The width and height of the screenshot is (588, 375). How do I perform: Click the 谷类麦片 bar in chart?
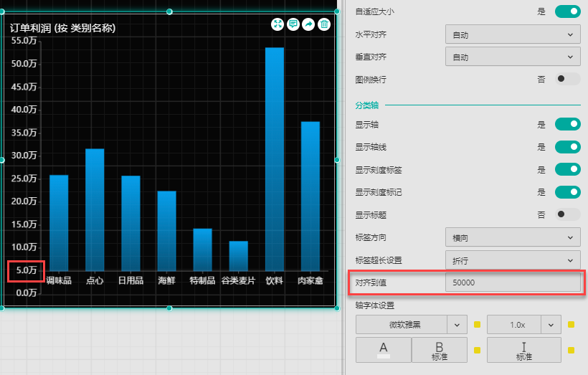tap(239, 256)
